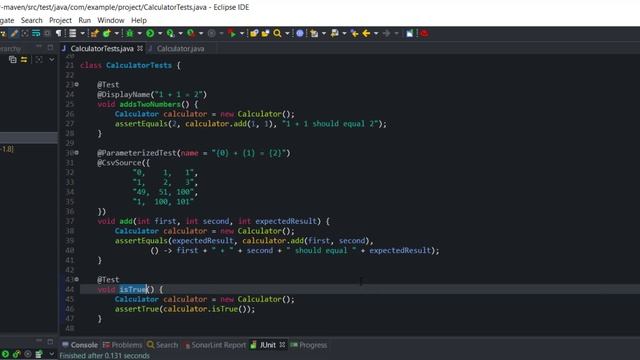Open the Search toolbar dropdown arrow

pos(287,33)
